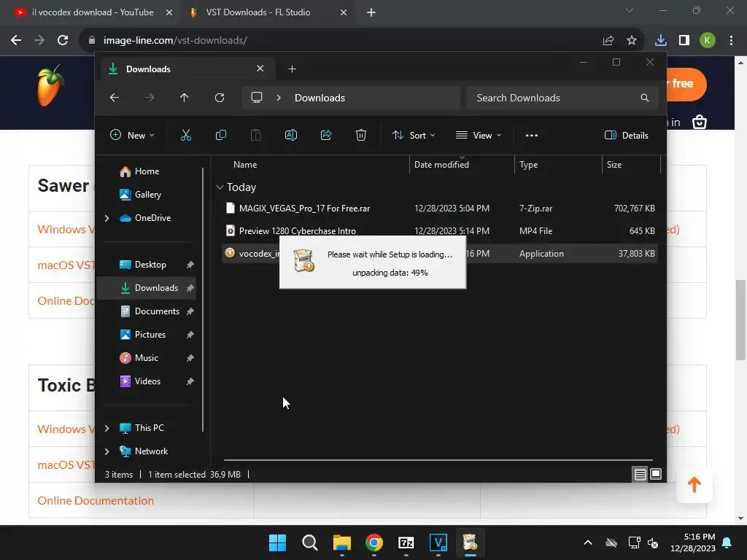This screenshot has width=747, height=560.
Task: Expand the This PC tree node
Action: pyautogui.click(x=107, y=428)
